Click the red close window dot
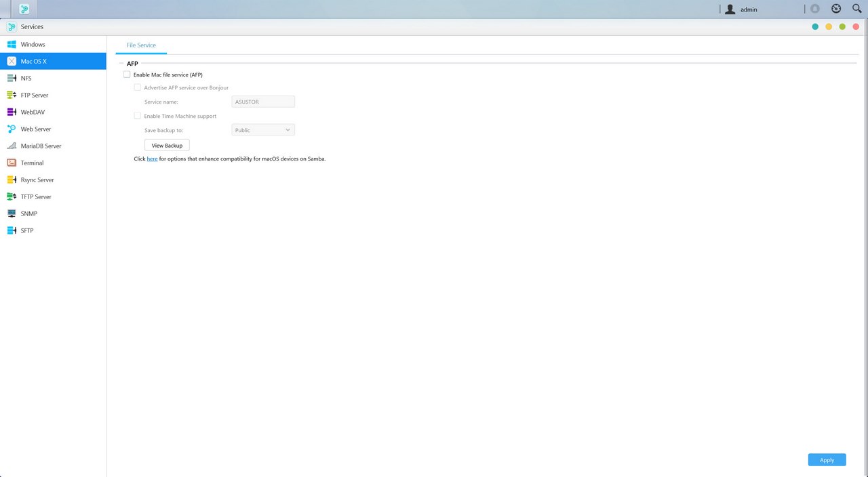This screenshot has height=477, width=868. [x=856, y=27]
